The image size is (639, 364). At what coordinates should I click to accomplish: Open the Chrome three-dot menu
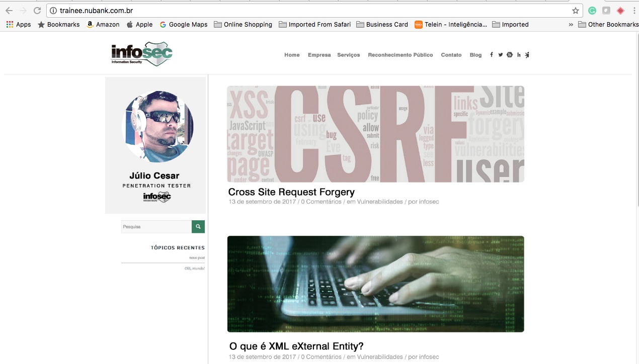[635, 11]
